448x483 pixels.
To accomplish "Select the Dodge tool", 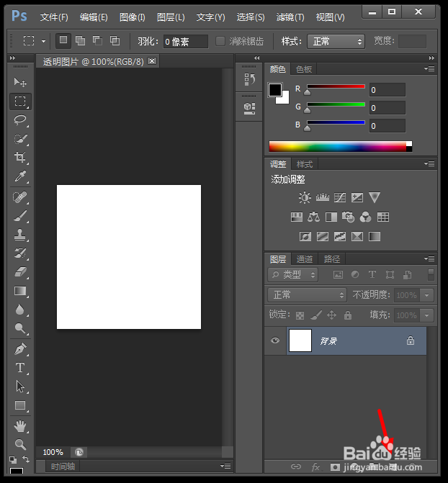I will click(x=20, y=328).
